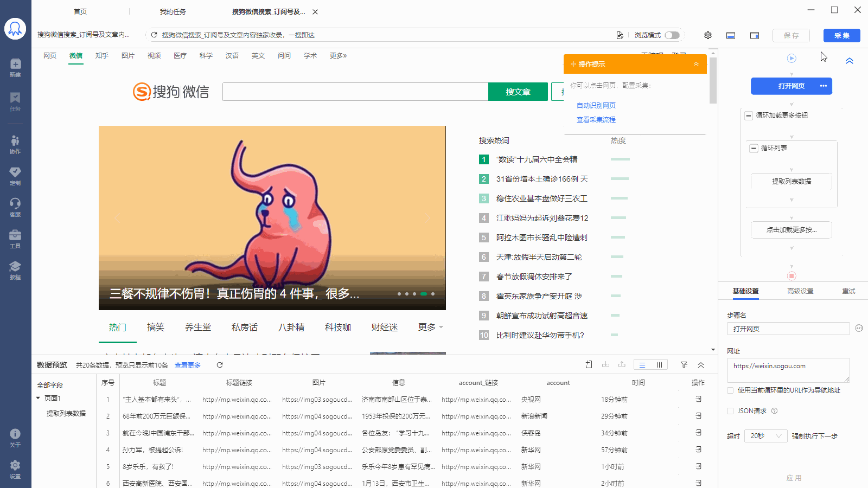This screenshot has height=488, width=868.
Task: Enable 使用当前循环里的URL作为导航地址 checkbox
Action: coord(730,390)
